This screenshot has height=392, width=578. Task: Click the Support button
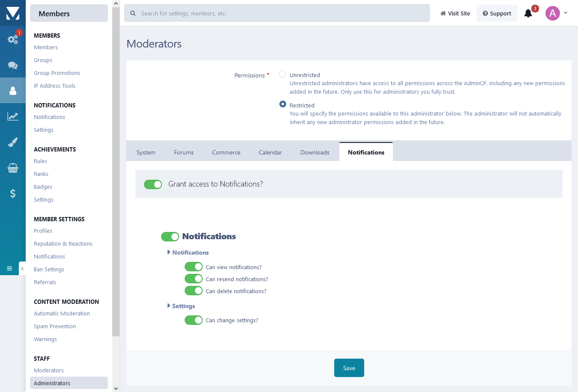(497, 13)
